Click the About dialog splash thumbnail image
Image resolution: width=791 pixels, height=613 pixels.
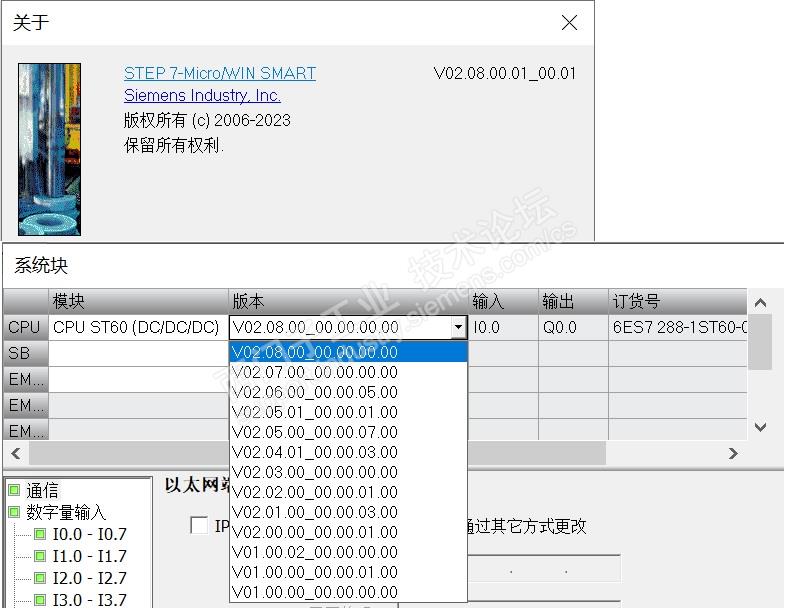point(49,149)
